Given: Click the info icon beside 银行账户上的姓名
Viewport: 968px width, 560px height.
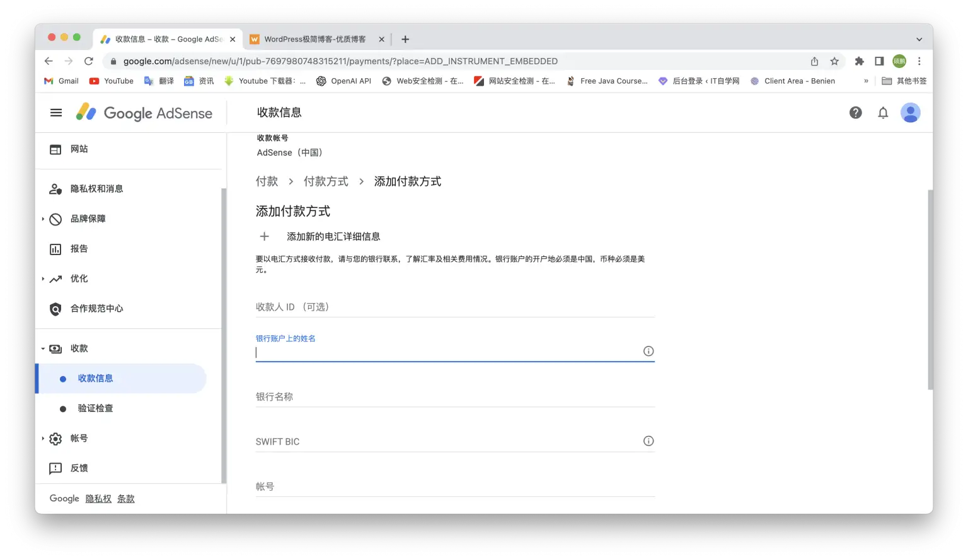Looking at the screenshot, I should click(x=648, y=351).
